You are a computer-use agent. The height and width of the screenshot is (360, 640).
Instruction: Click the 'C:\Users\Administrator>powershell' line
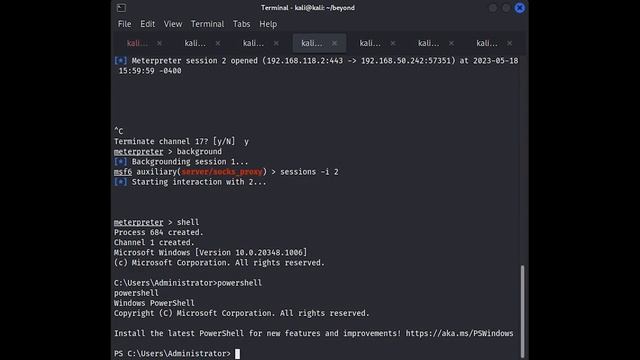point(188,283)
